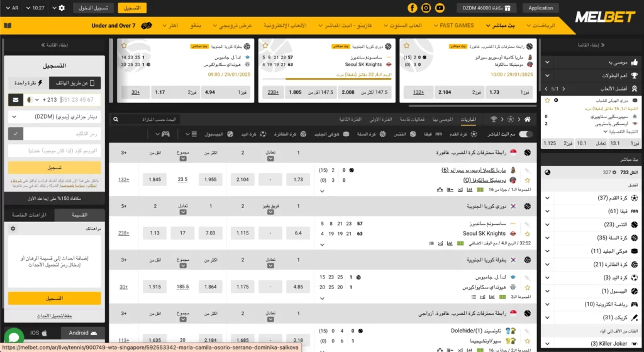Viewport: 644px width, 352px height.
Task: Expand النتيجة التفصيلية on the hockey card
Action: click(620, 132)
